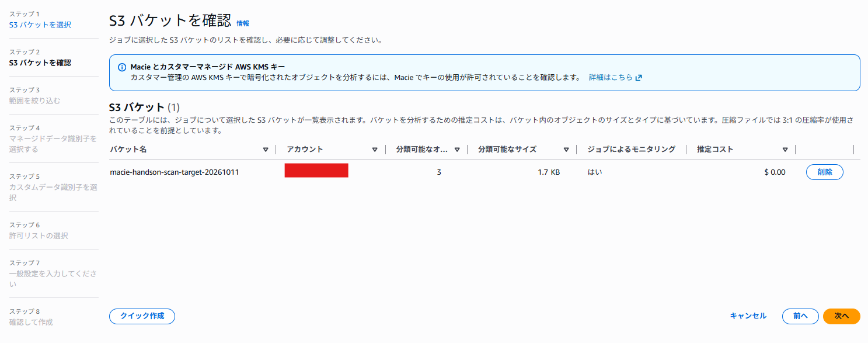Select step 8 確認して作成

pos(31,322)
